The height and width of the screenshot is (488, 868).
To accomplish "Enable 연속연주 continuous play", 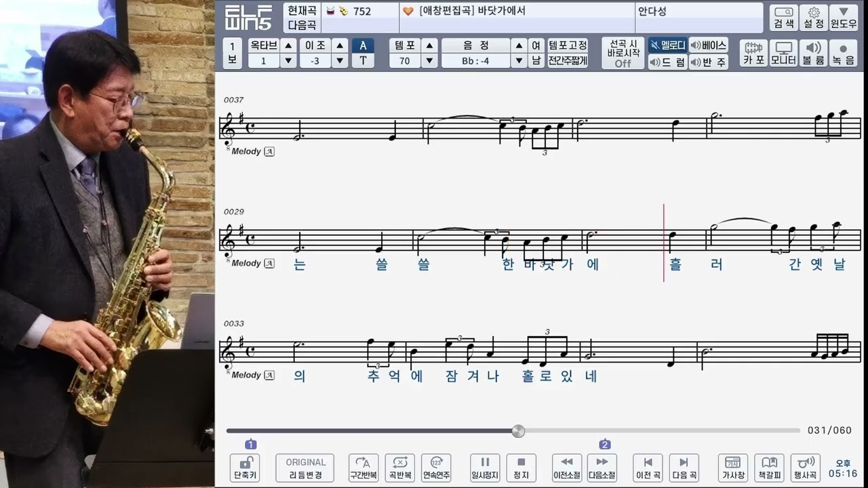I will coord(436,468).
